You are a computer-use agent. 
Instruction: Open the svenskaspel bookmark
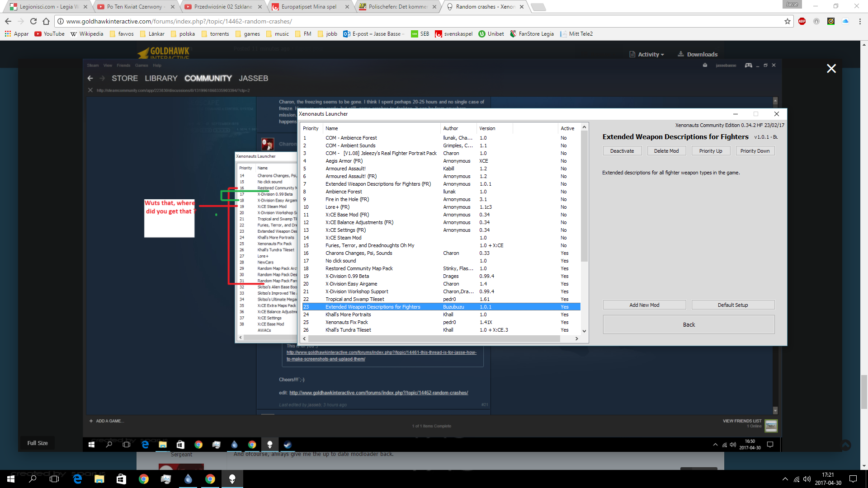[x=454, y=34]
